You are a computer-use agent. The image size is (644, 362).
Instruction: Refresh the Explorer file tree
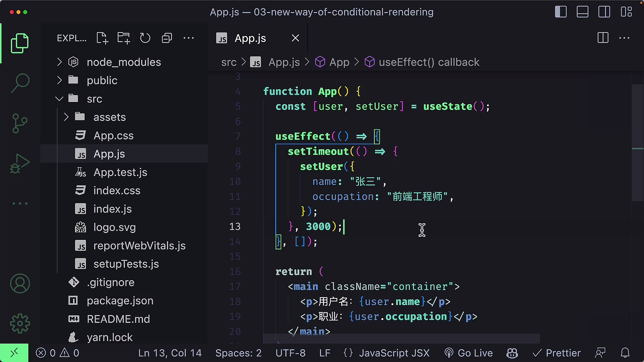[x=145, y=38]
